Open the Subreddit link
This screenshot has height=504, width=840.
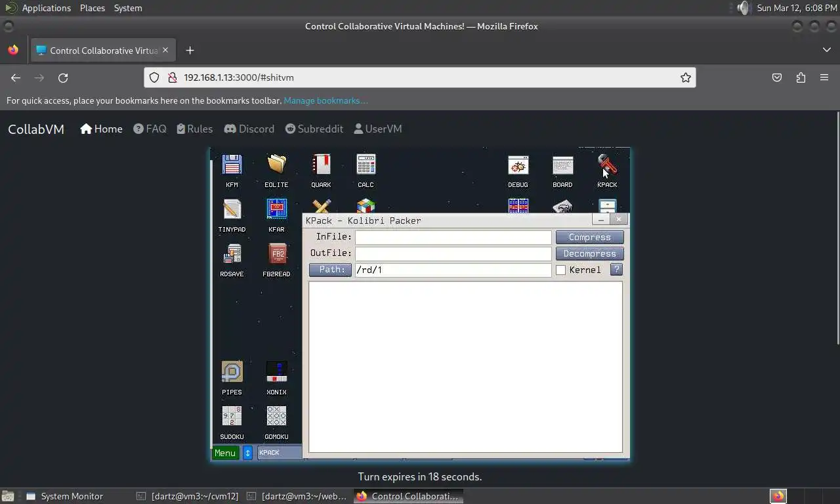click(314, 129)
